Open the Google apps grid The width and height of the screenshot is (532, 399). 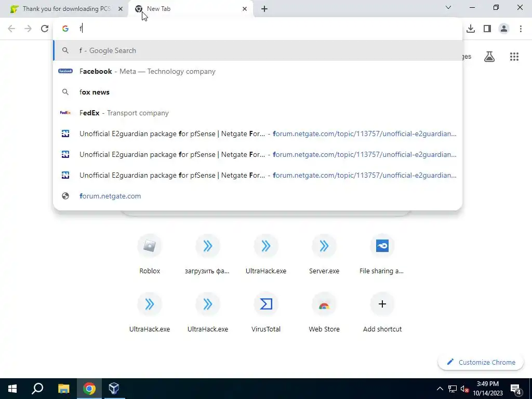[514, 57]
